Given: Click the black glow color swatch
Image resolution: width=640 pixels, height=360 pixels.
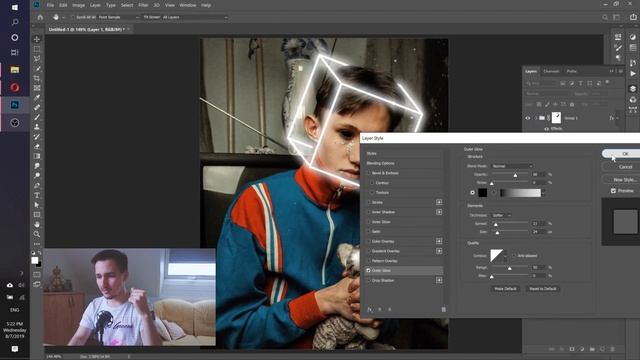Looking at the screenshot, I should coord(482,192).
